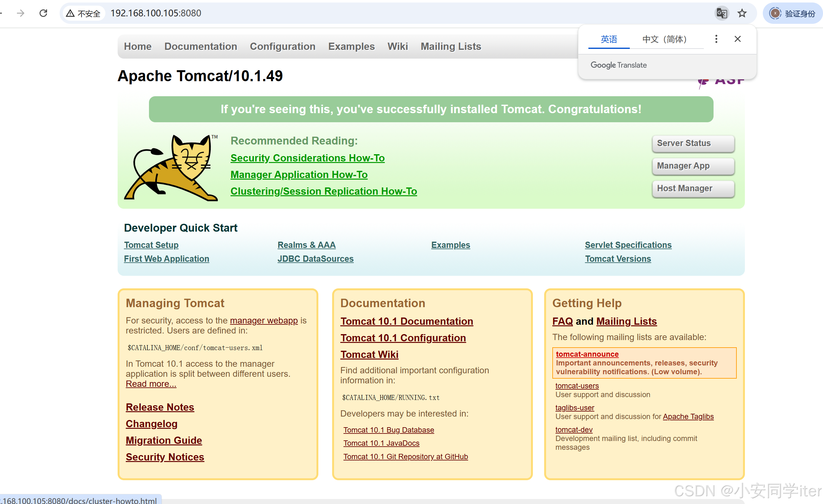Screen dimensions: 823x504
Task: Open translate popup three-dot options menu
Action: pos(716,39)
